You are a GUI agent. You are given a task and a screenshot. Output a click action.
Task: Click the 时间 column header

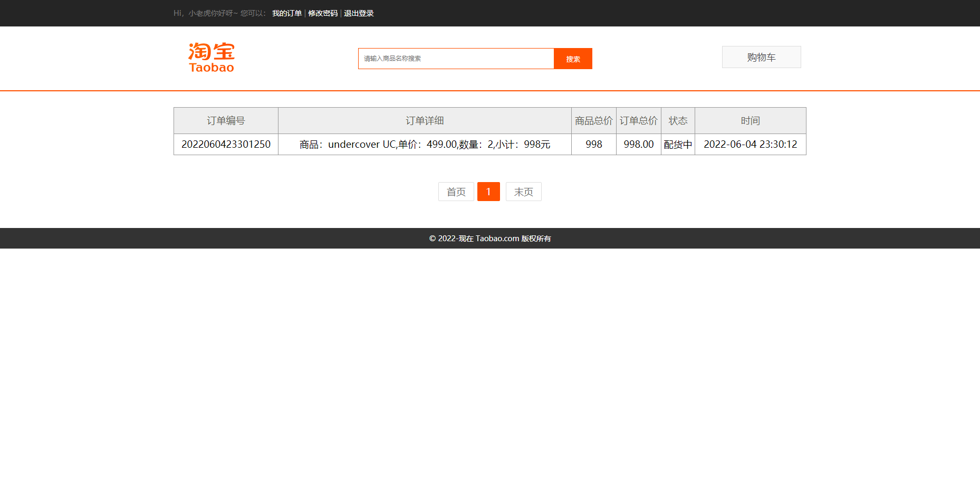point(751,121)
